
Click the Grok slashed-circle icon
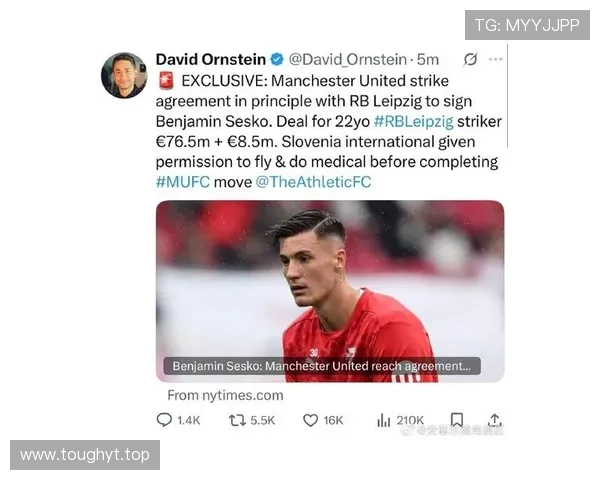(x=470, y=59)
